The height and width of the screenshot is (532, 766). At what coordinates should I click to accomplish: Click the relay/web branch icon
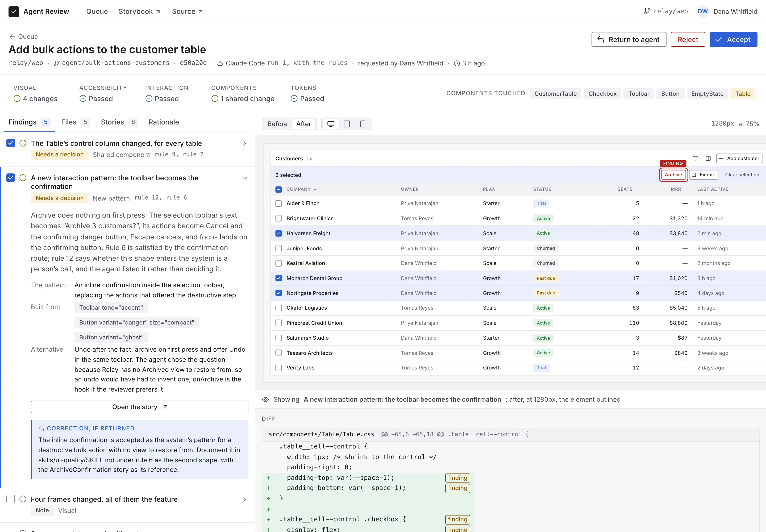647,11
